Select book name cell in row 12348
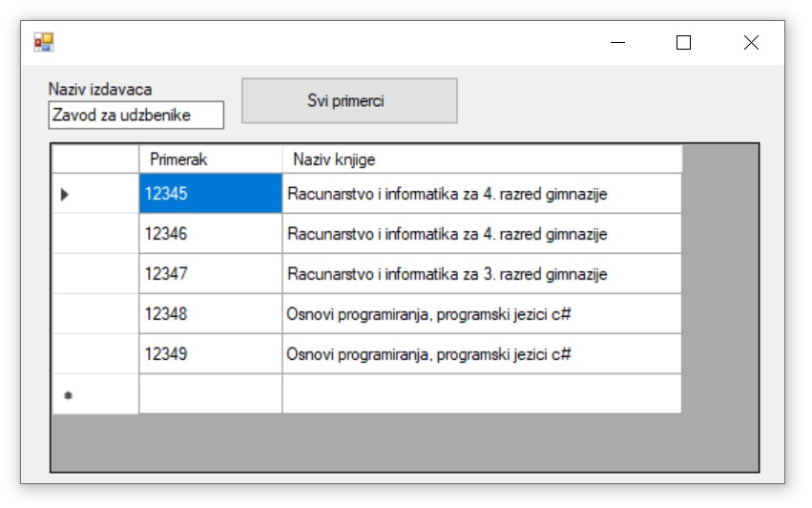Image resolution: width=812 pixels, height=508 pixels. (482, 314)
